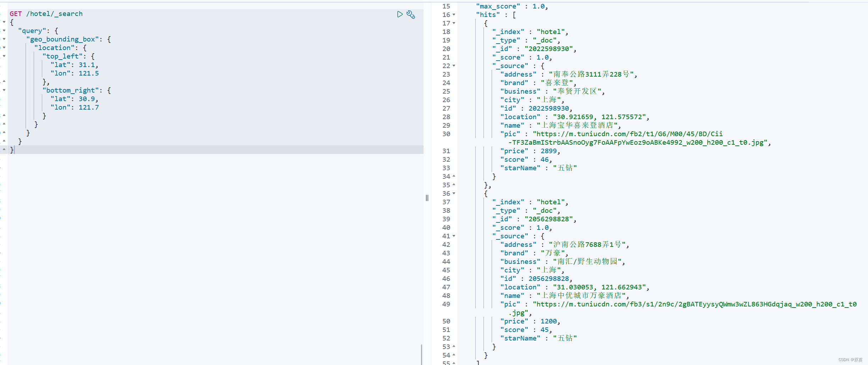Collapse the "geo_bounding_box" block fold arrow
The width and height of the screenshot is (868, 365).
pyautogui.click(x=4, y=39)
